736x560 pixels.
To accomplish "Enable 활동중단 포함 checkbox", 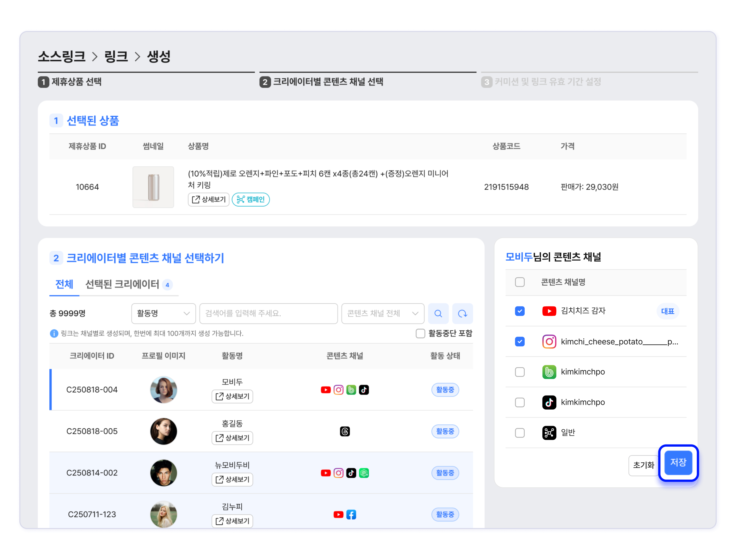I will pyautogui.click(x=421, y=333).
